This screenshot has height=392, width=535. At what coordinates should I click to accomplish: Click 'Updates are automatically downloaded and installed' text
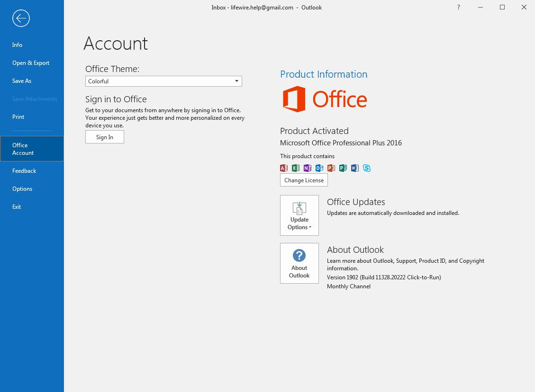coord(393,213)
